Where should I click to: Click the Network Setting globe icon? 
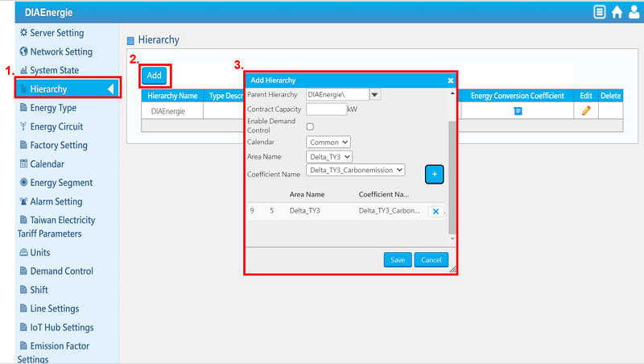point(24,52)
